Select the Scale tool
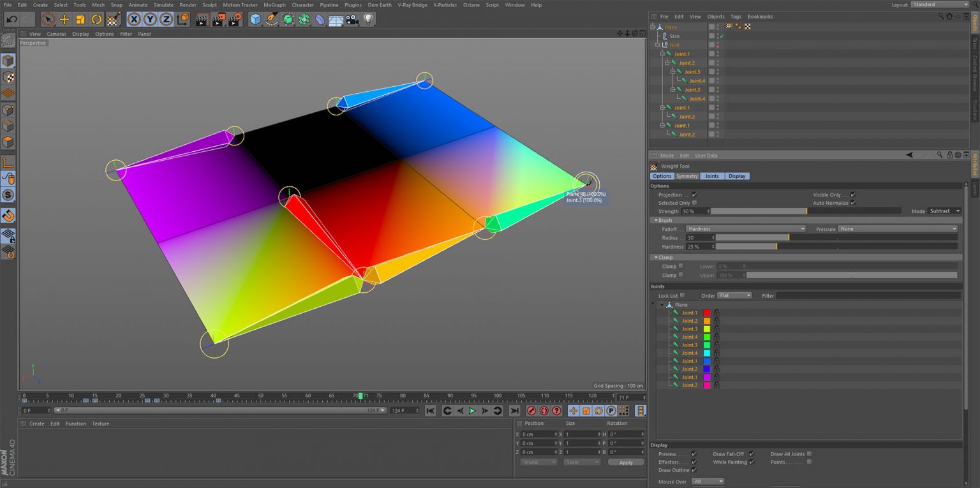Viewport: 980px width, 488px height. 80,20
